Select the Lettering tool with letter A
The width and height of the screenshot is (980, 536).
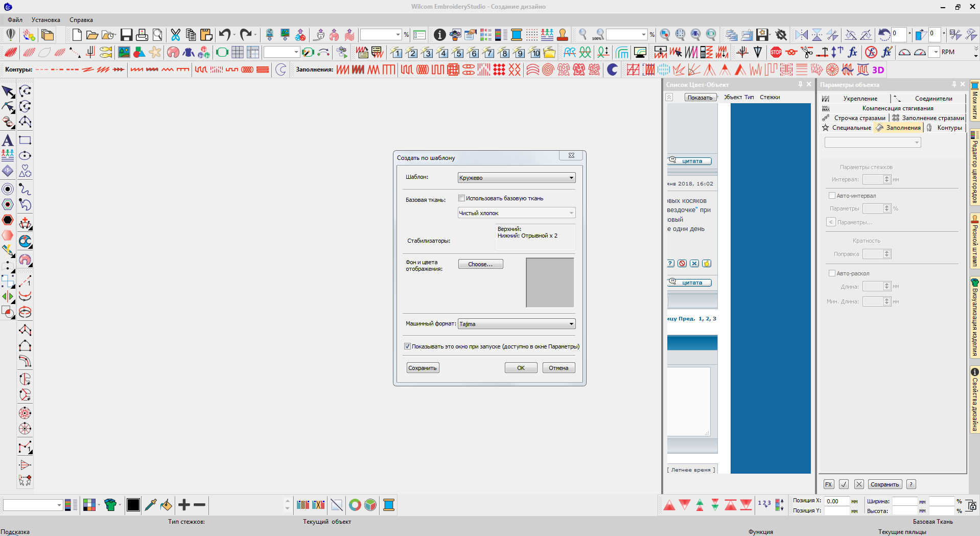pyautogui.click(x=8, y=141)
